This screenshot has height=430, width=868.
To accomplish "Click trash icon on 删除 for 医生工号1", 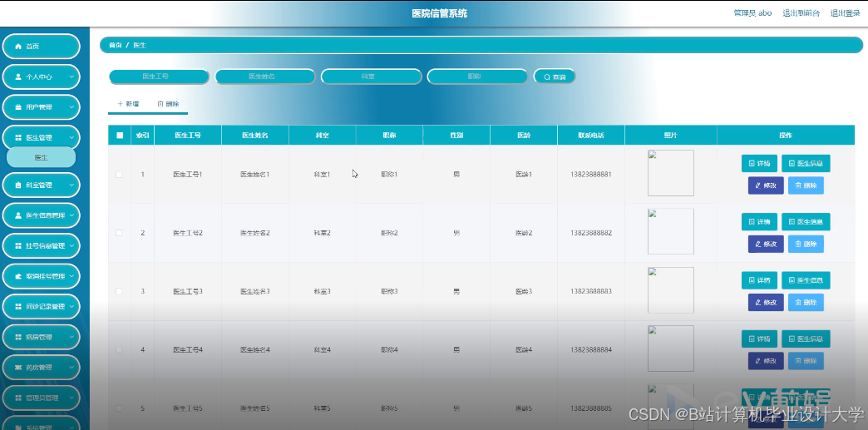I will (x=797, y=185).
